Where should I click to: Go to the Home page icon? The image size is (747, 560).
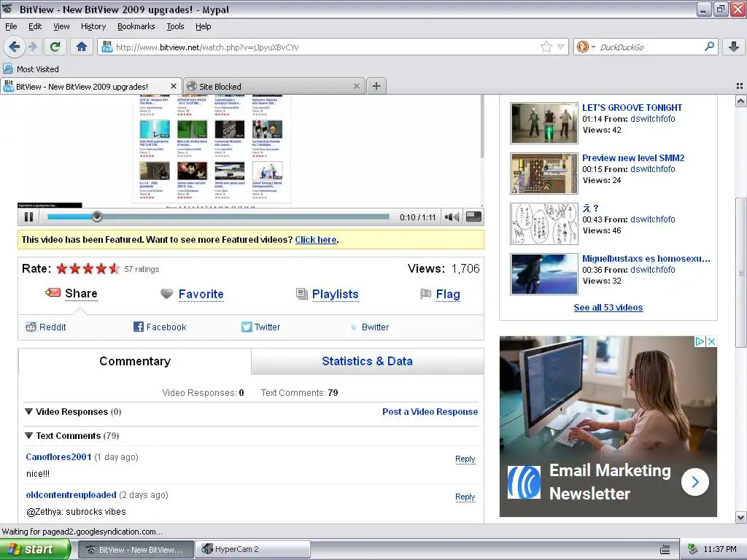tap(82, 47)
